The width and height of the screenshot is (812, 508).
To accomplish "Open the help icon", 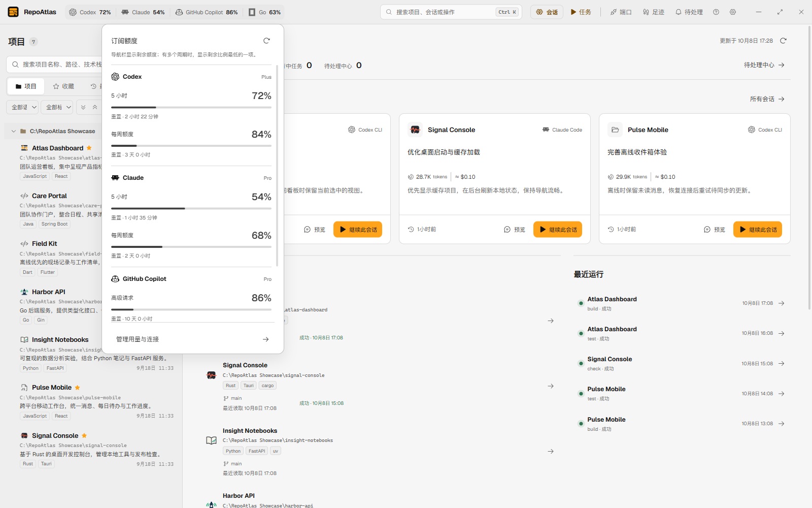I will pyautogui.click(x=716, y=12).
